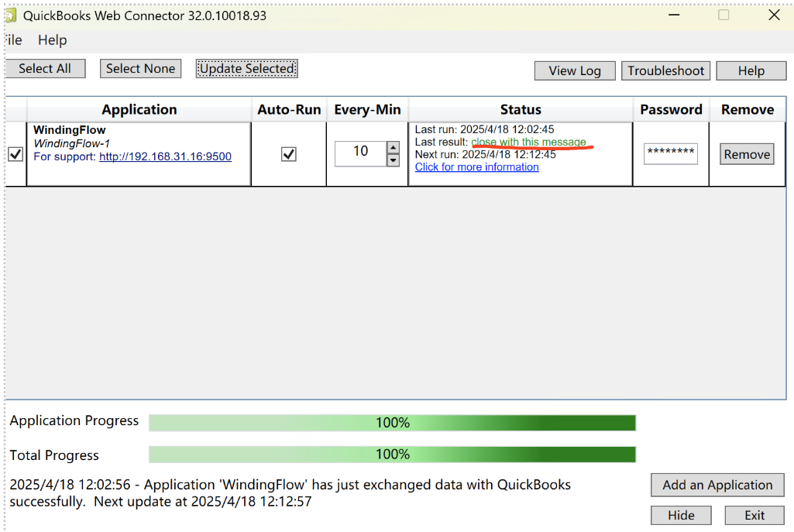The image size is (794, 532).
Task: Click the 'Last run: 2025/4/18 12:02:45' text
Action: [485, 129]
